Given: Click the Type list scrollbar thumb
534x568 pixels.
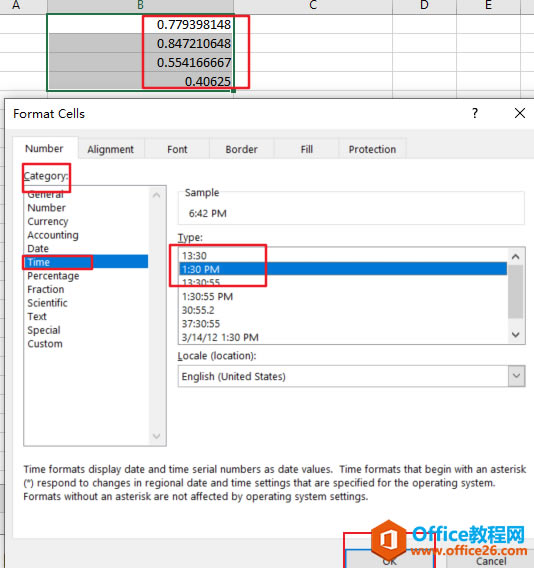Looking at the screenshot, I should [516, 292].
